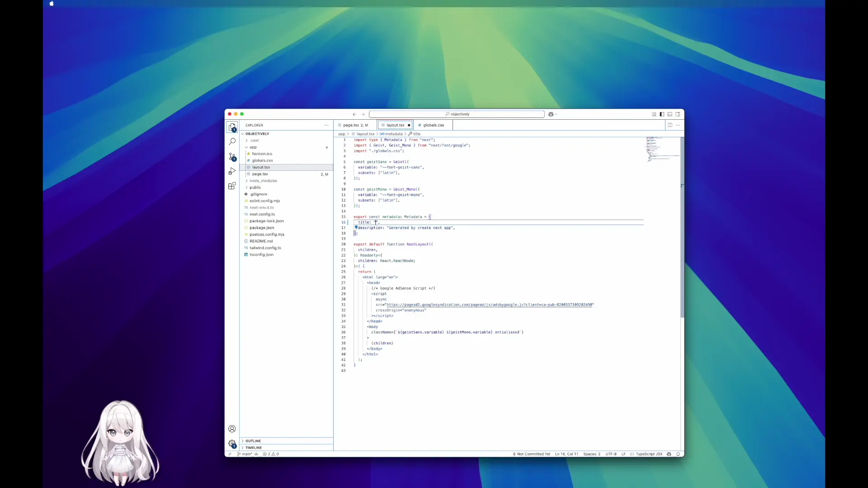Open the Customize Layout icon
Image resolution: width=868 pixels, height=488 pixels.
(654, 114)
